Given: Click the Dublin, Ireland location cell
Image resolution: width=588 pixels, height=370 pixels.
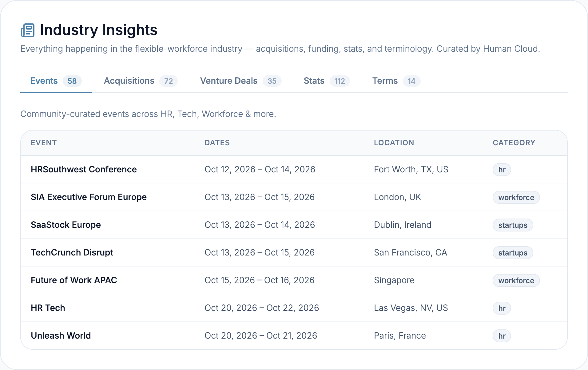Looking at the screenshot, I should (x=403, y=225).
